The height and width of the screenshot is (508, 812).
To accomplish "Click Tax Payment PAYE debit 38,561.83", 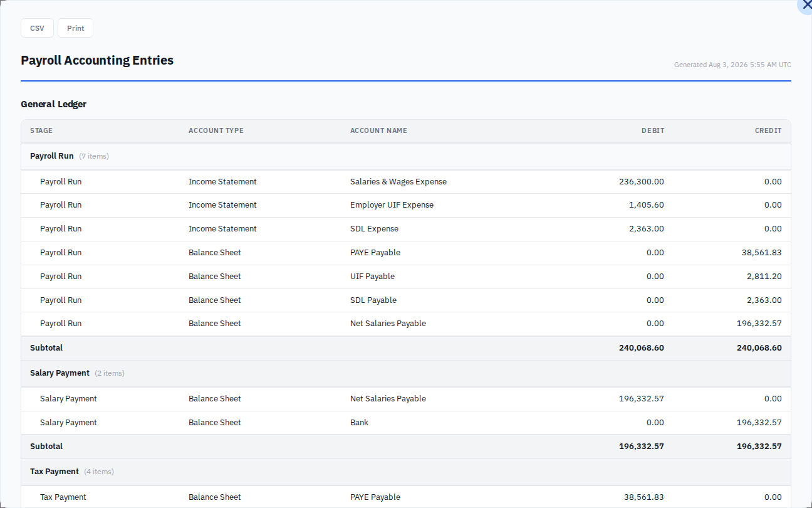I will 644,497.
